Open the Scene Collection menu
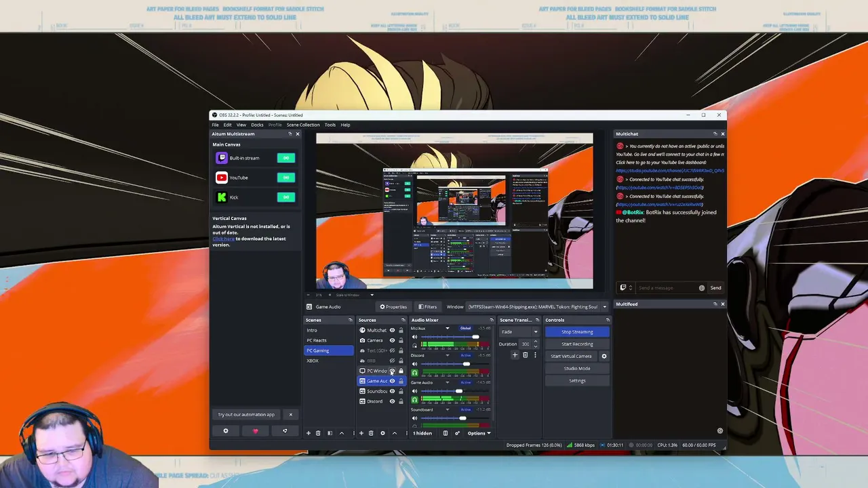 pyautogui.click(x=303, y=125)
